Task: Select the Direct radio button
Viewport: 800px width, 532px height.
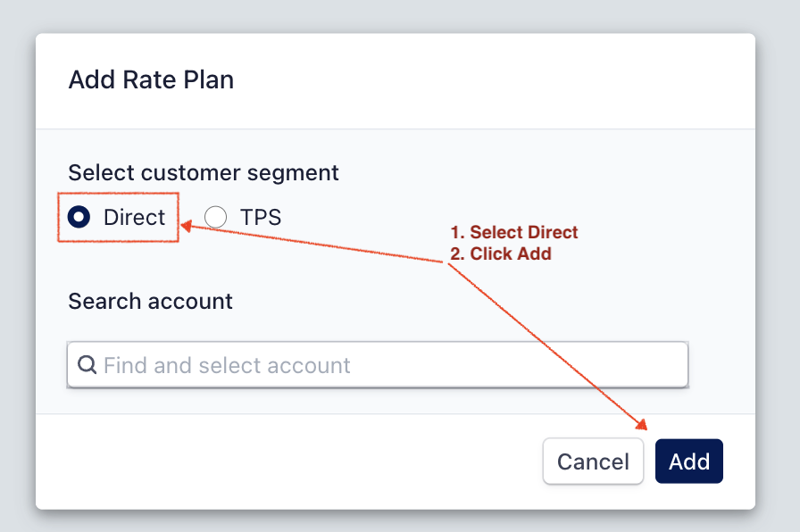Action: (x=79, y=217)
